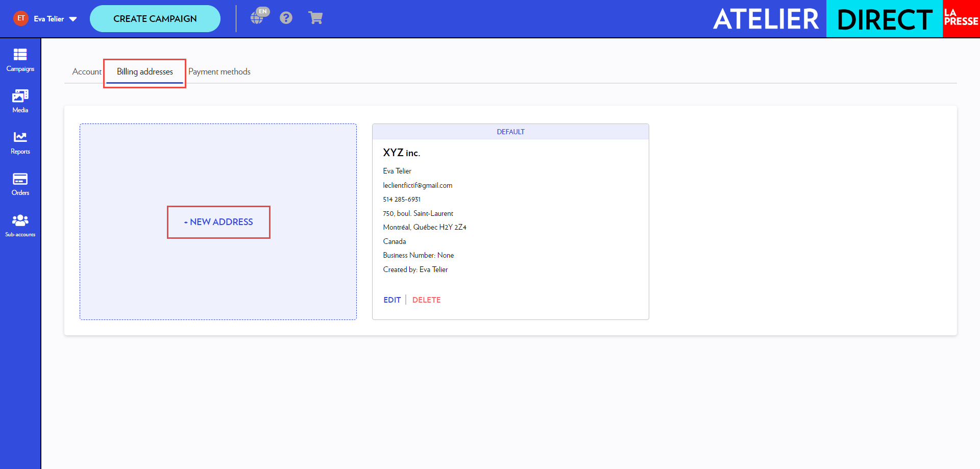980x469 pixels.
Task: Click the ET user avatar
Action: click(21, 18)
